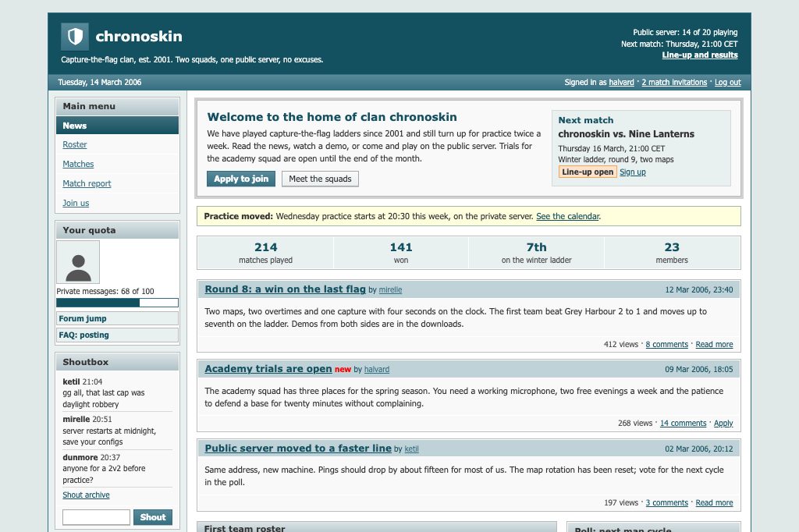Choose Join us in the main menu
This screenshot has height=532, width=799.
click(76, 203)
